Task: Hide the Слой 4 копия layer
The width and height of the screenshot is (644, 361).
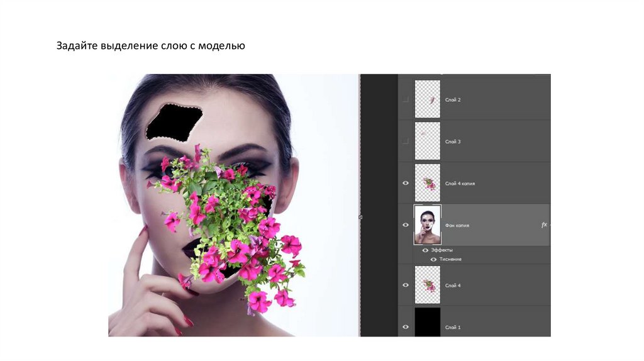Action: 406,183
